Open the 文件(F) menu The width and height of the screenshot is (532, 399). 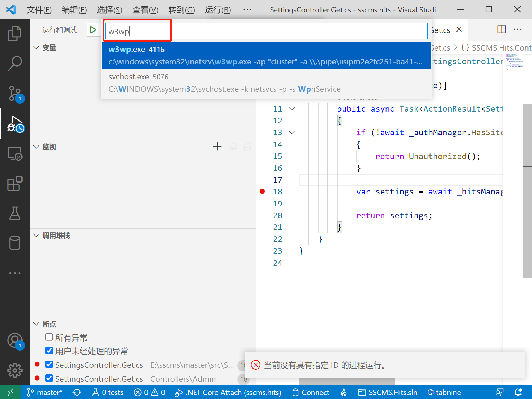tap(39, 10)
